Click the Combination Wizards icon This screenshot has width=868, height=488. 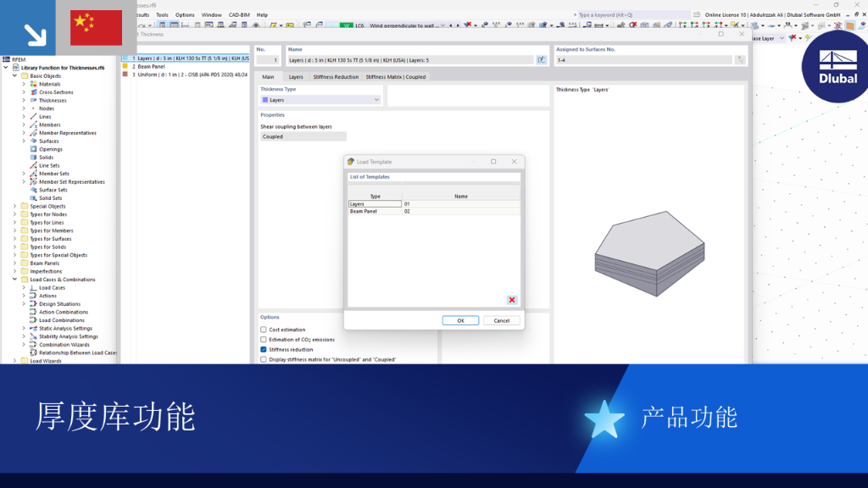tap(33, 344)
